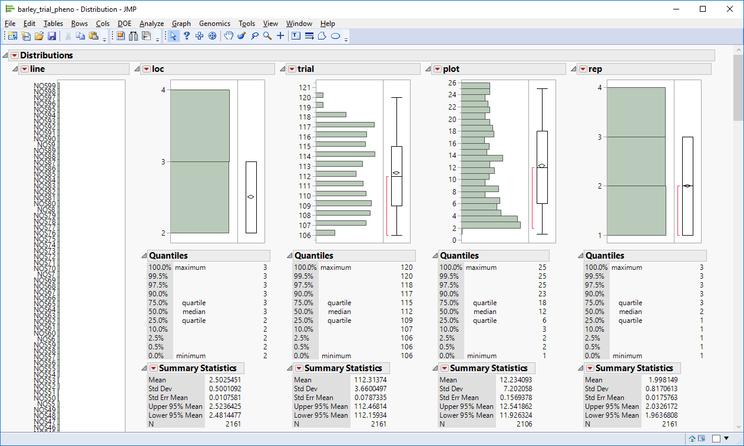Click the New Script toolbar icon
This screenshot has width=744, height=446.
(26, 36)
